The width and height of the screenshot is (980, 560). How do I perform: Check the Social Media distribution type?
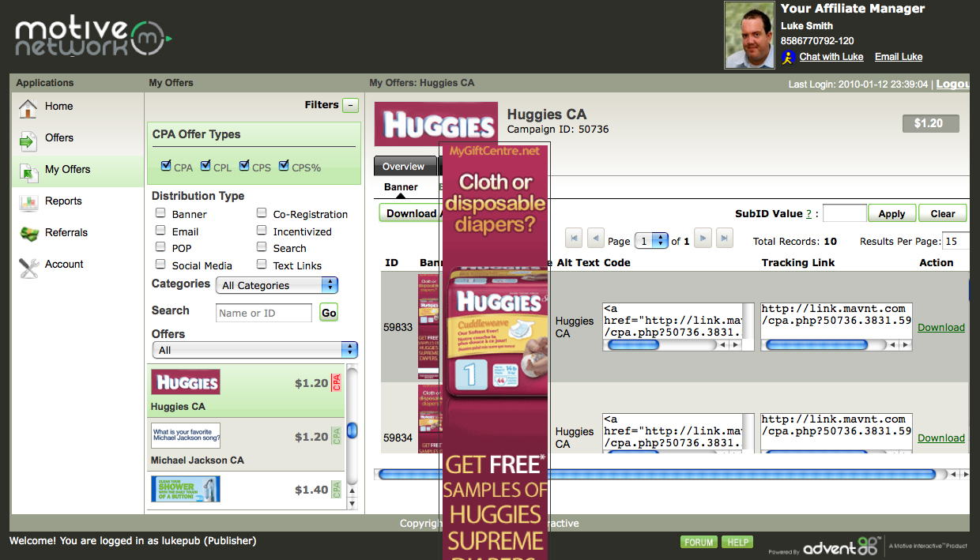coord(160,265)
